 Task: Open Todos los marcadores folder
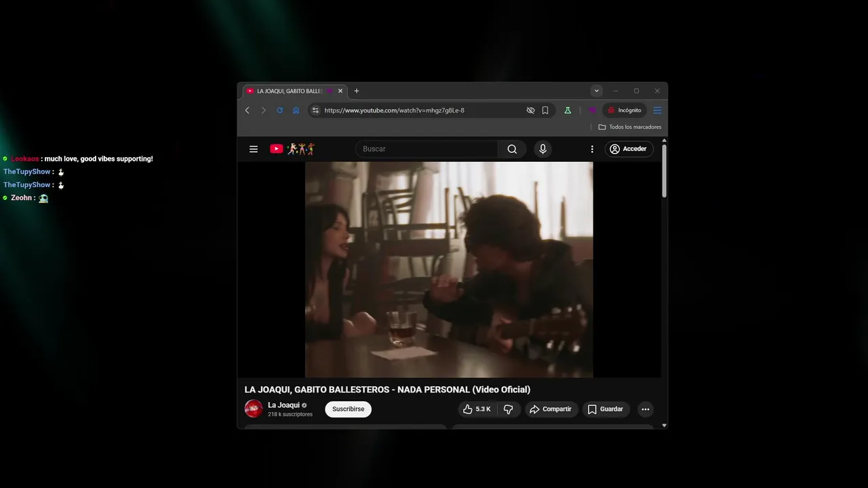tap(630, 127)
